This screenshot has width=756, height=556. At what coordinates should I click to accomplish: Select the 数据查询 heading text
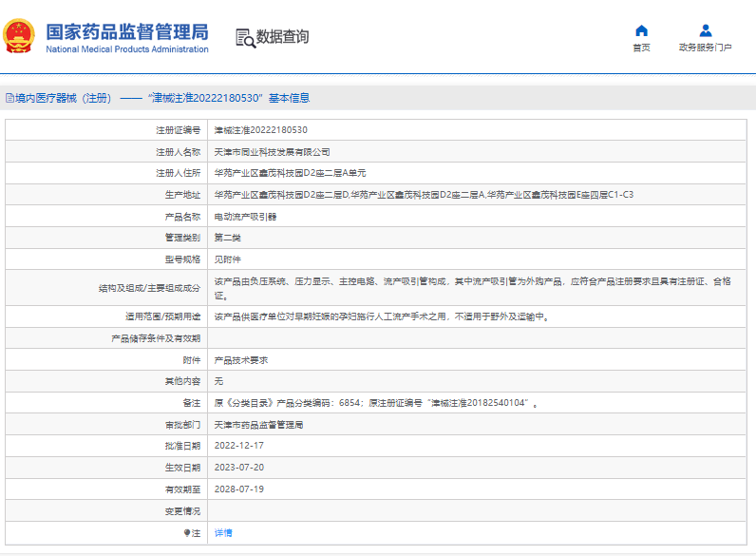tap(282, 37)
